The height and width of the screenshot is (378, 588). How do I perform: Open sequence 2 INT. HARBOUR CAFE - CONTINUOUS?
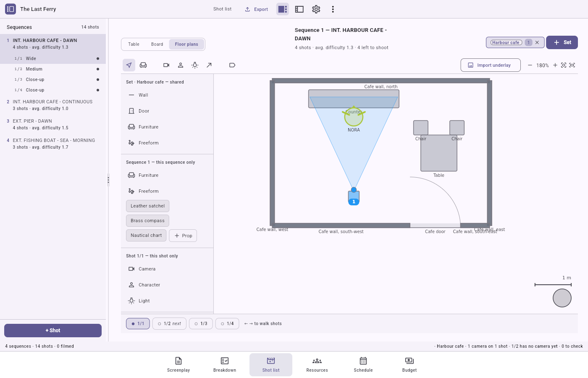point(53,105)
